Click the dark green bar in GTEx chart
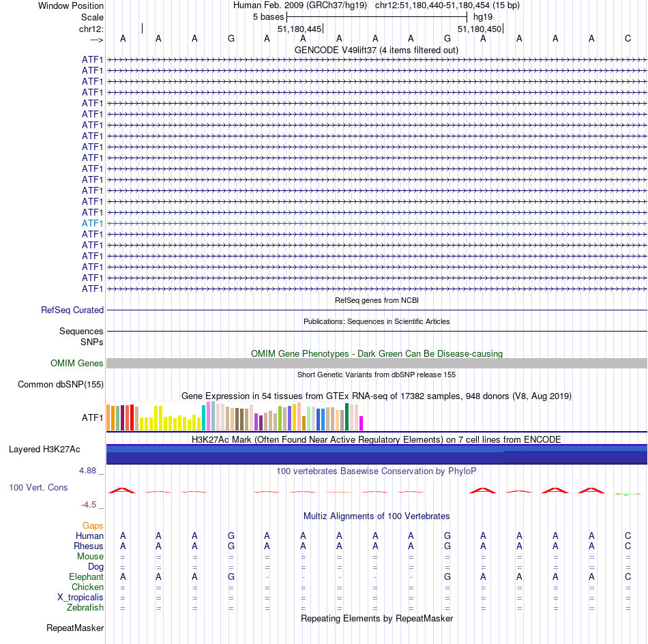 347,417
